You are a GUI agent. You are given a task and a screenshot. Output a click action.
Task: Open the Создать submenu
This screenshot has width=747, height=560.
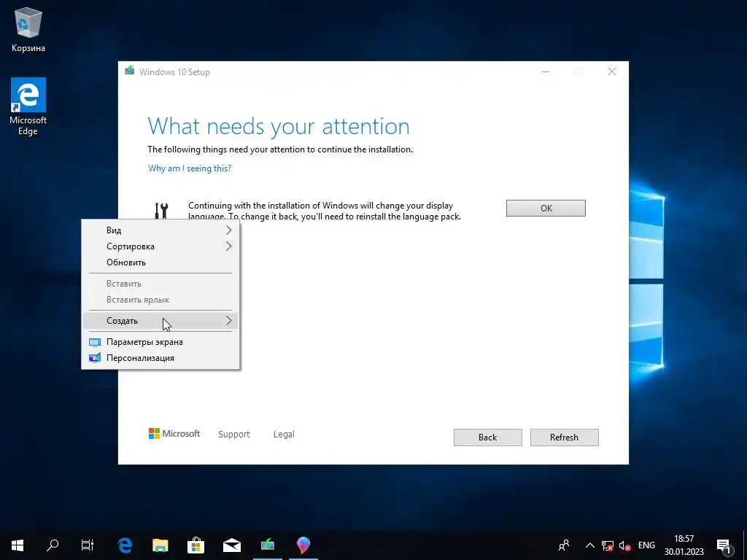[x=160, y=321]
